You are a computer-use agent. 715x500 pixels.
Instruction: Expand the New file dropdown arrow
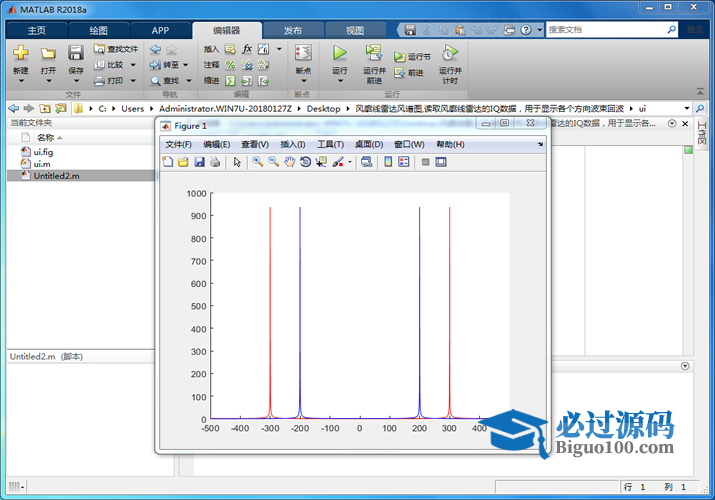tap(21, 81)
